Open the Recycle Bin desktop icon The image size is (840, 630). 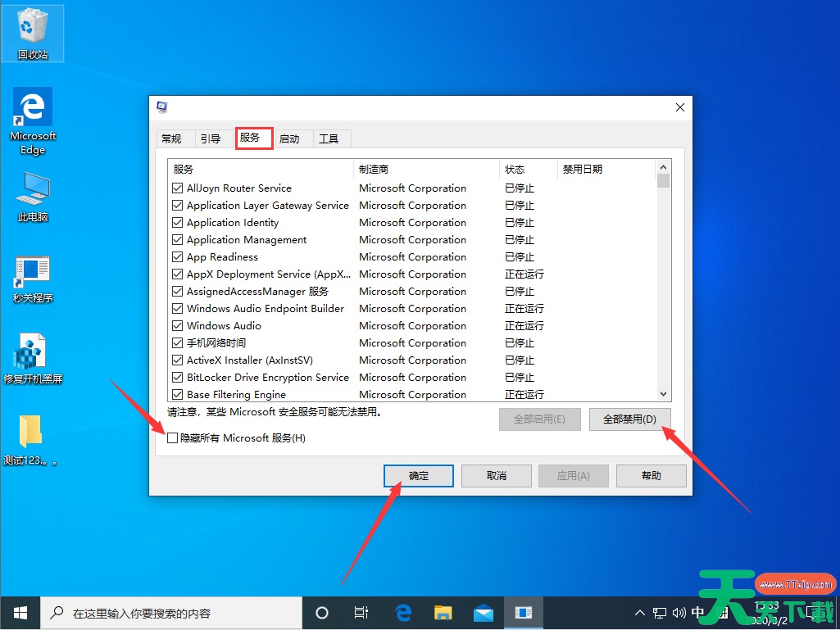33,29
